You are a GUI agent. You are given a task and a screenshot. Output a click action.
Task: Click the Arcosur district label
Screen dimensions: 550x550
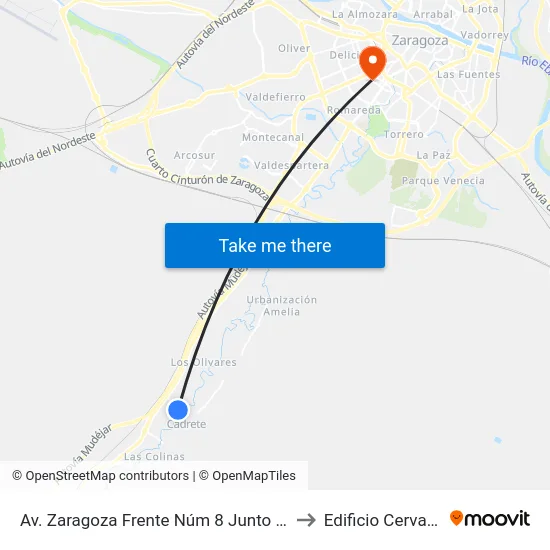pyautogui.click(x=194, y=155)
